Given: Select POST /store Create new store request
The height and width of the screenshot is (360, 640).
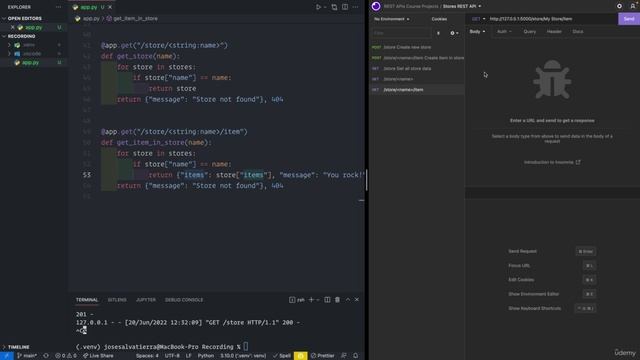Looking at the screenshot, I should click(417, 47).
